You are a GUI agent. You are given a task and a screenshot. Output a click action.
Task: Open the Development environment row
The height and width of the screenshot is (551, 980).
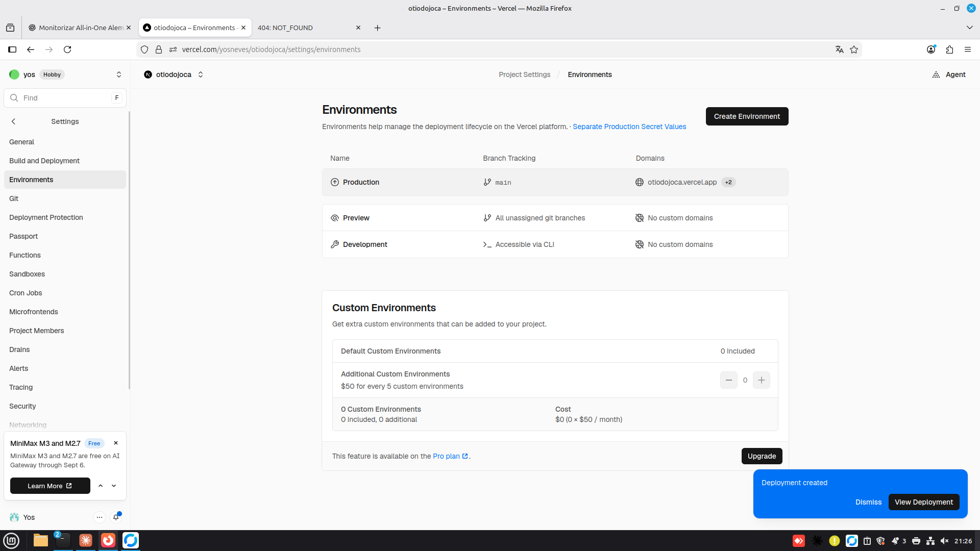(x=555, y=244)
